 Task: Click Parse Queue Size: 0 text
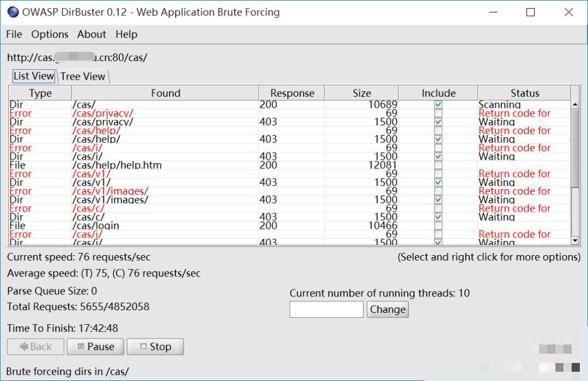[52, 291]
